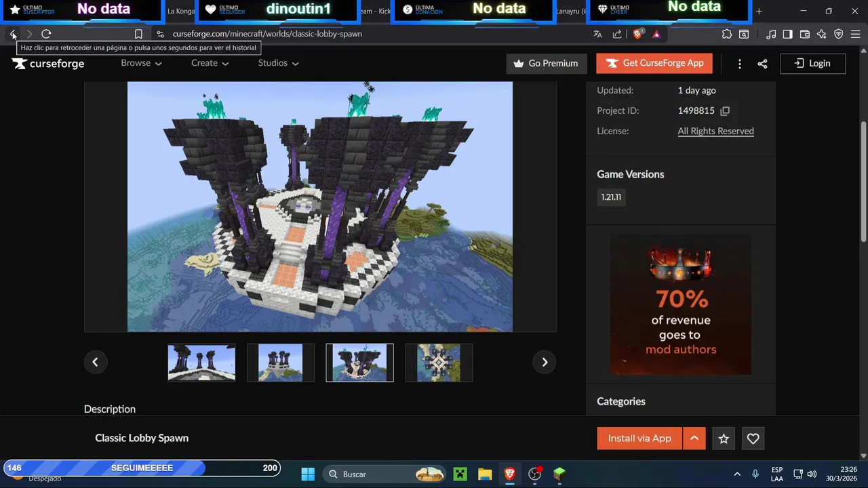
Task: Open the three-dot more options menu
Action: (739, 64)
